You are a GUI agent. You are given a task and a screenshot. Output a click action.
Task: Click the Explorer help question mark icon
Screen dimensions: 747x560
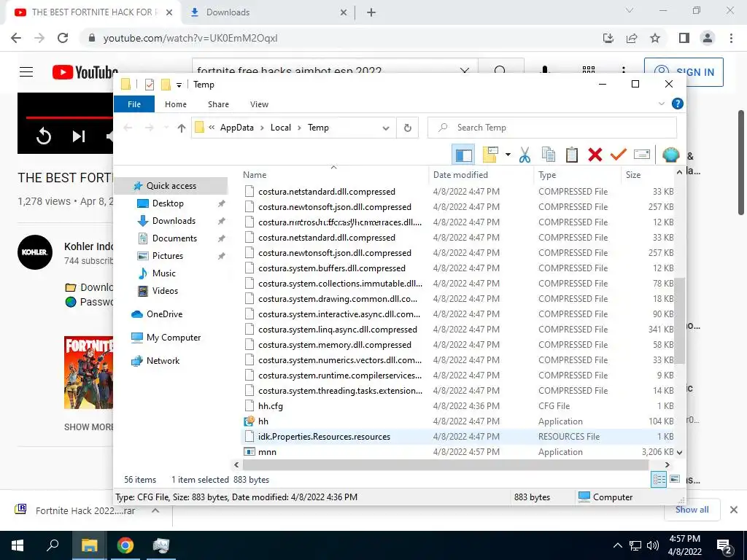point(677,104)
